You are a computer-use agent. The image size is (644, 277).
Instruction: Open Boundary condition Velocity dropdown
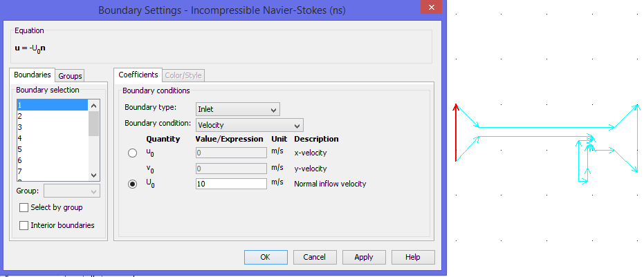click(250, 125)
